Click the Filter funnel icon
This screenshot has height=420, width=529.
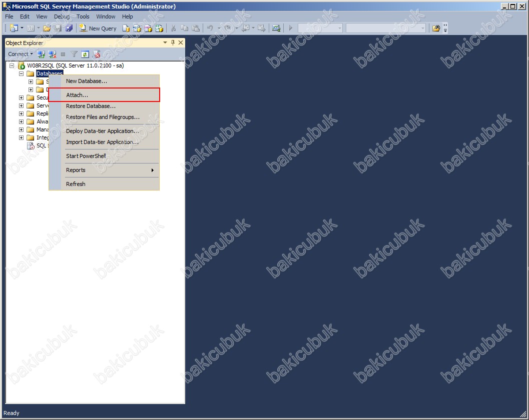click(74, 54)
